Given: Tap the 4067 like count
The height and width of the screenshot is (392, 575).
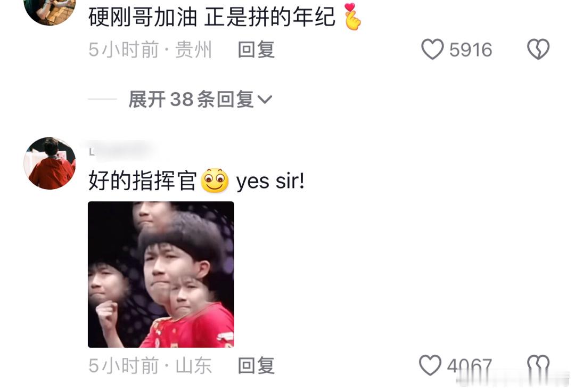Looking at the screenshot, I should click(470, 365).
